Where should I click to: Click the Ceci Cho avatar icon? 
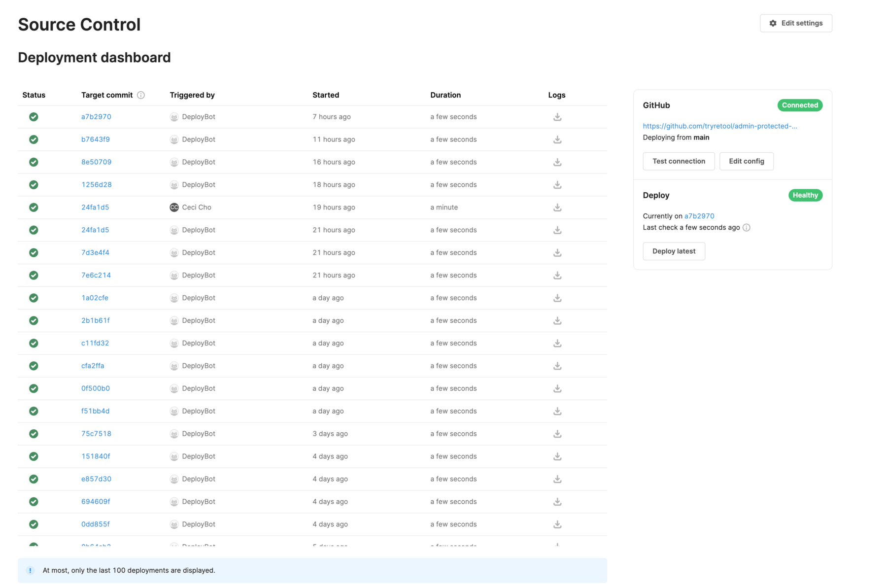[174, 208]
